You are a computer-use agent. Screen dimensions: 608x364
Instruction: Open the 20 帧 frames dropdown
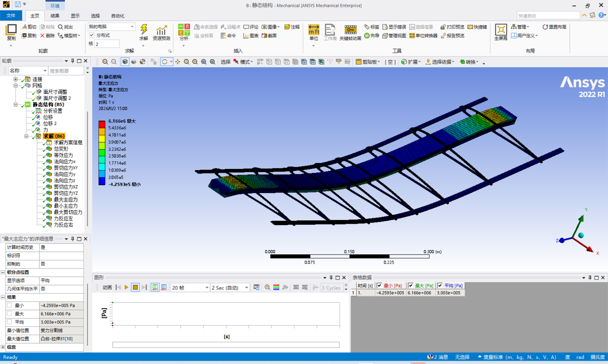click(x=190, y=287)
